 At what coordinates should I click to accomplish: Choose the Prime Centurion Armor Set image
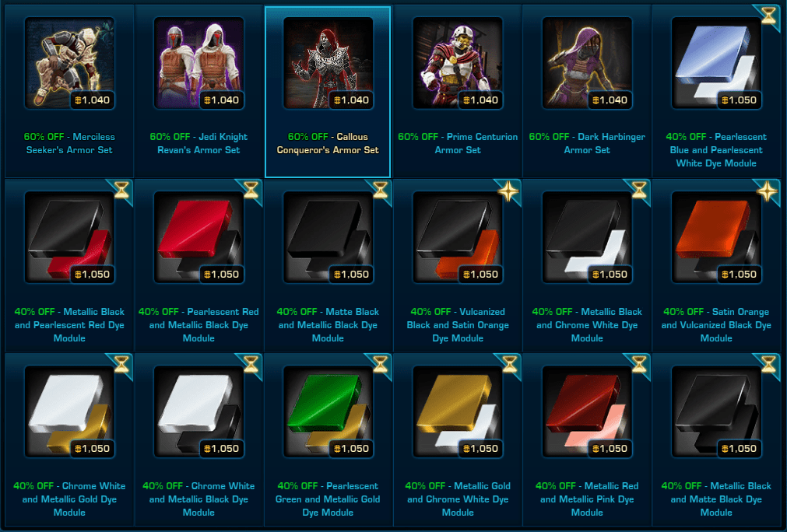[457, 63]
